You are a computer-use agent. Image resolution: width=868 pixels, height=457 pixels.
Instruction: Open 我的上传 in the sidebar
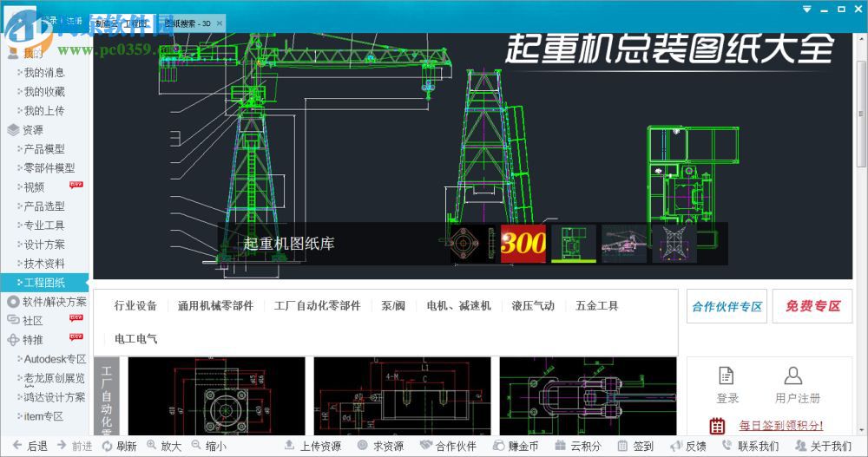(44, 111)
